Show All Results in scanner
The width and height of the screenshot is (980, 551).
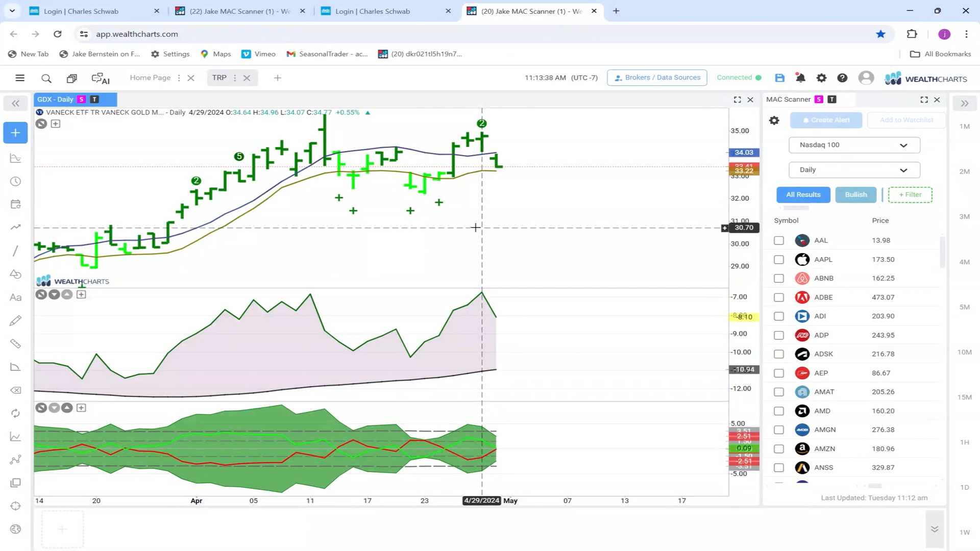tap(803, 194)
